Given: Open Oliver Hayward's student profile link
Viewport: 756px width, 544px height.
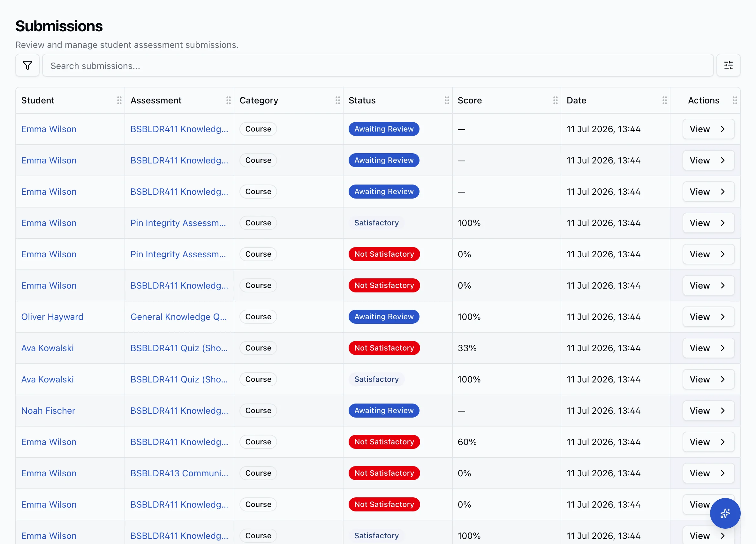Looking at the screenshot, I should click(x=52, y=317).
